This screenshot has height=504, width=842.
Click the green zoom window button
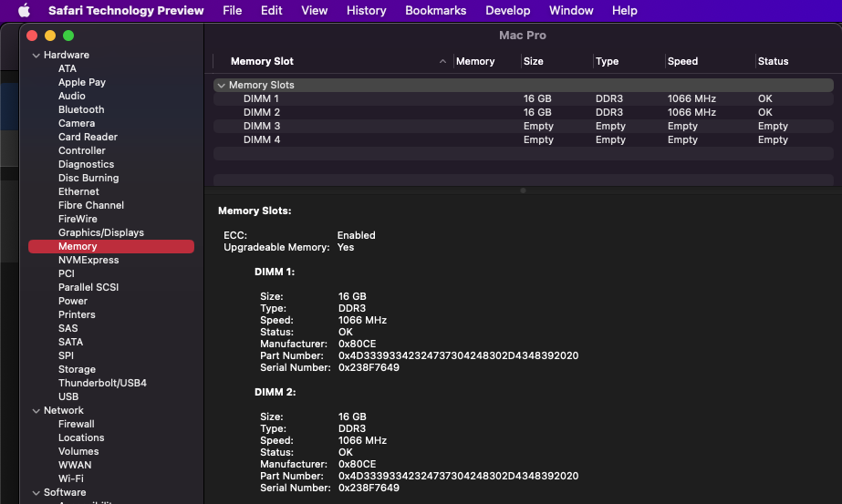pos(68,36)
